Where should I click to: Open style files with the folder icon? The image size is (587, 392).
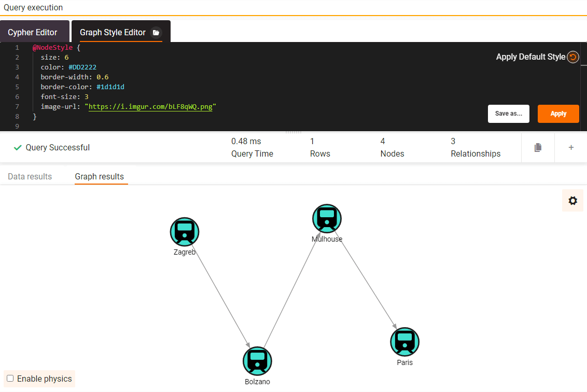coord(157,32)
